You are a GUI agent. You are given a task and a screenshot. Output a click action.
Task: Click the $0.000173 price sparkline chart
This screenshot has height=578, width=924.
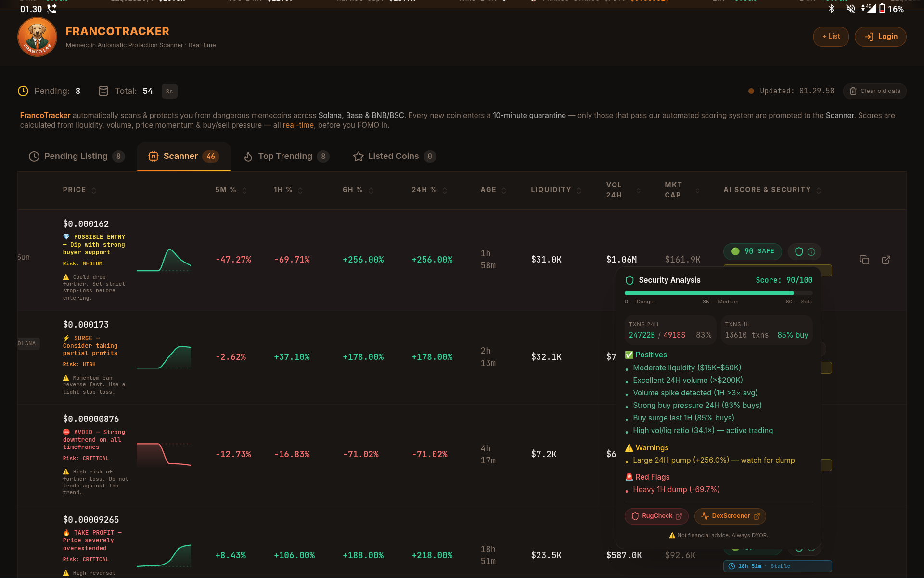164,357
